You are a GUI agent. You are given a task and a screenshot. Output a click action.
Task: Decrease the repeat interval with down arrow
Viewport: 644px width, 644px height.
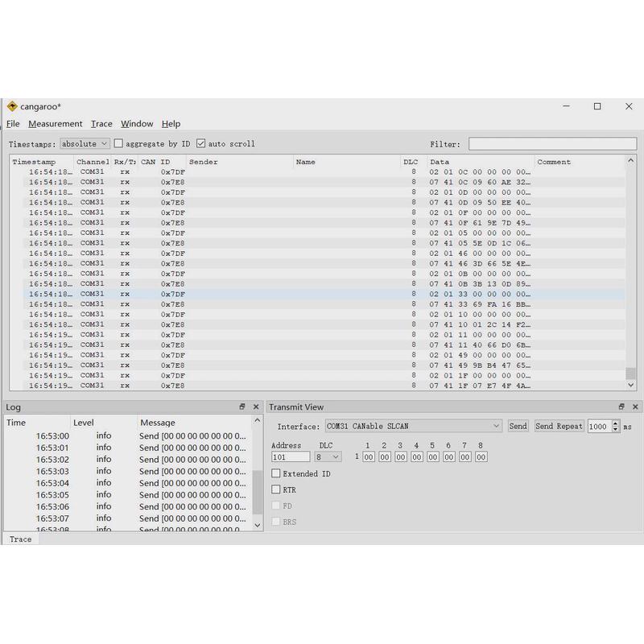(x=615, y=429)
